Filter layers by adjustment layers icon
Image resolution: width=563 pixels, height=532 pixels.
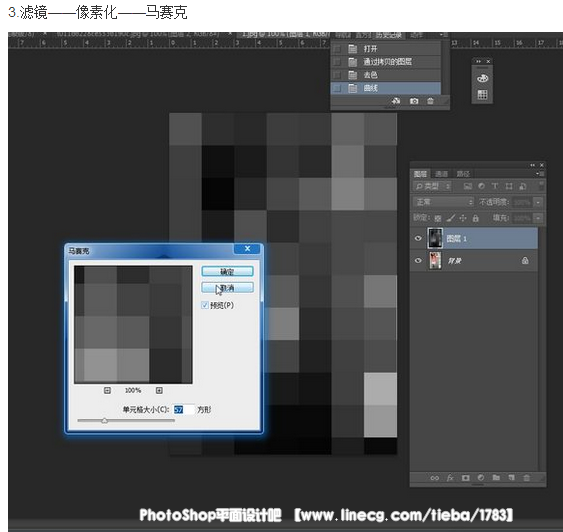pyautogui.click(x=481, y=186)
